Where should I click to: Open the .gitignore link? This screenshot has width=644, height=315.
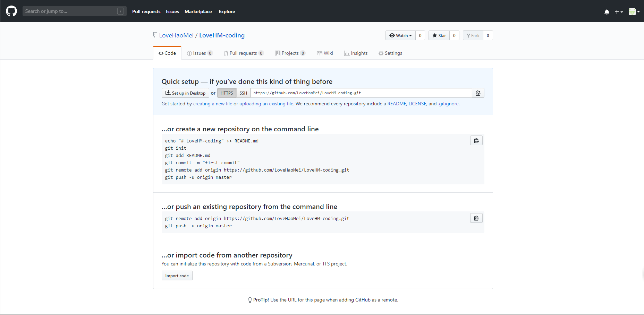(448, 104)
